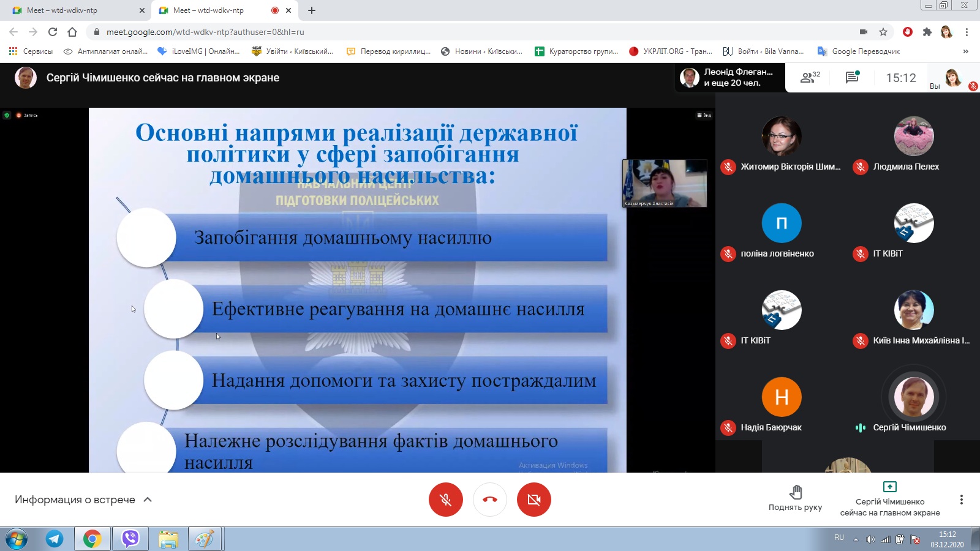Open the three-dot more options menu

click(961, 500)
